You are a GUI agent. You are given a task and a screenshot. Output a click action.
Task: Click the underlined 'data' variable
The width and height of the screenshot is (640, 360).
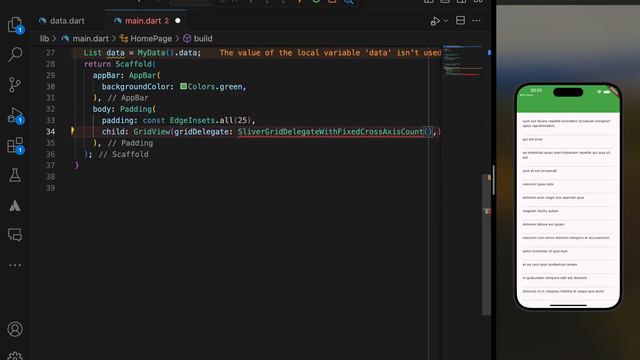[x=115, y=53]
